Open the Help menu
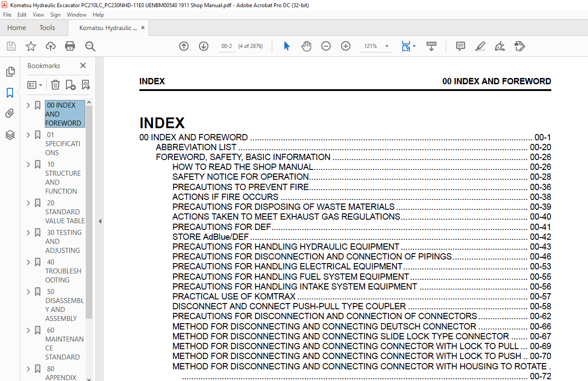 (98, 15)
